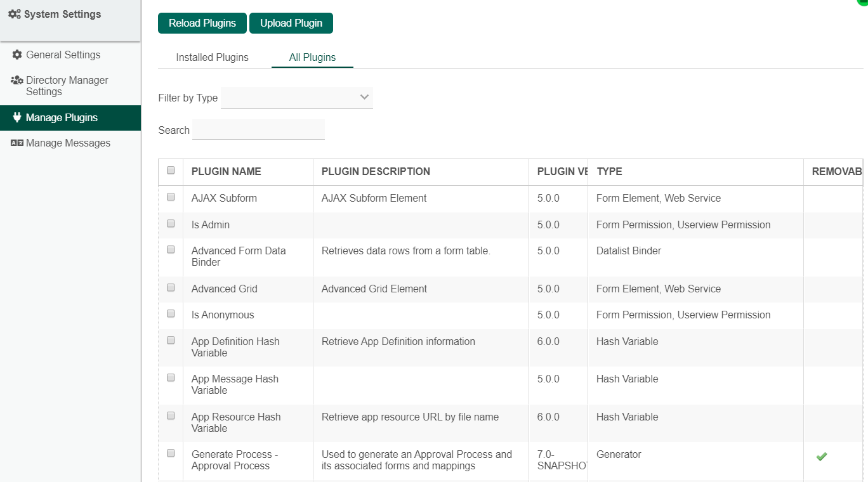The width and height of the screenshot is (868, 482).
Task: Click the Manage Messages language icon
Action: point(17,143)
